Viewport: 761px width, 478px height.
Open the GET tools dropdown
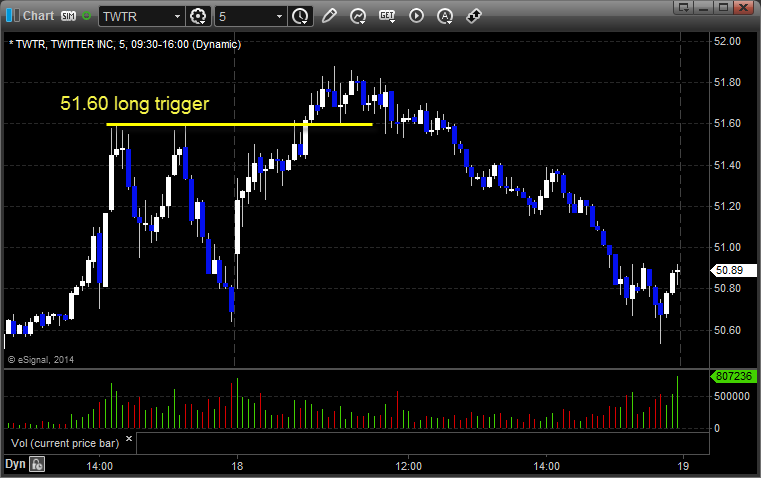(387, 16)
